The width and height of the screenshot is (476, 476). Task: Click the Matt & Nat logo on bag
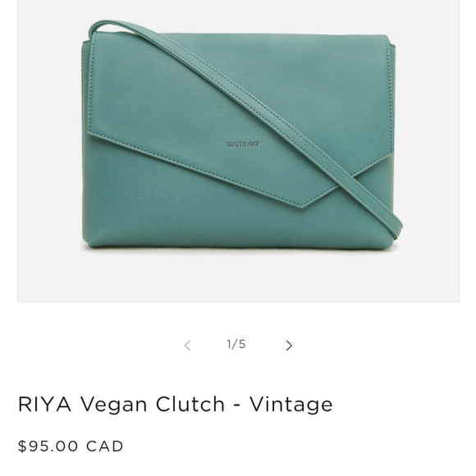click(x=243, y=144)
